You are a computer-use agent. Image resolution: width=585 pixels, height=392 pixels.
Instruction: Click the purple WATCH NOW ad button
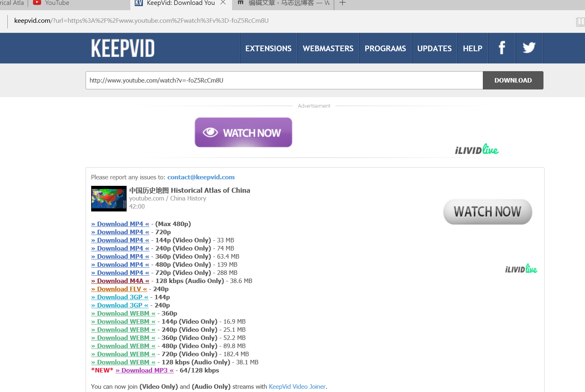point(243,133)
